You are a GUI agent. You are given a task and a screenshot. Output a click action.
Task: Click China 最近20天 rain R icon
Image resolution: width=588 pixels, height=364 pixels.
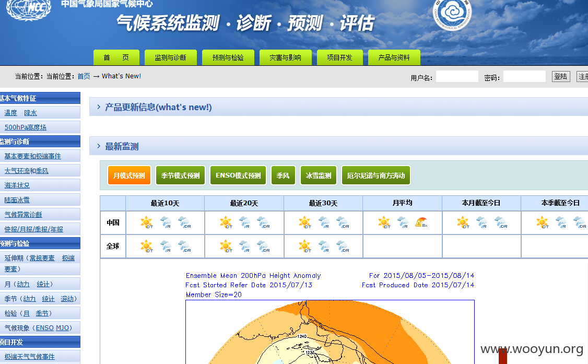point(244,222)
